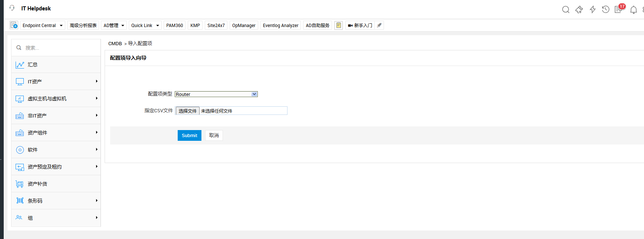Open the task list icon with red badge

pyautogui.click(x=619, y=9)
